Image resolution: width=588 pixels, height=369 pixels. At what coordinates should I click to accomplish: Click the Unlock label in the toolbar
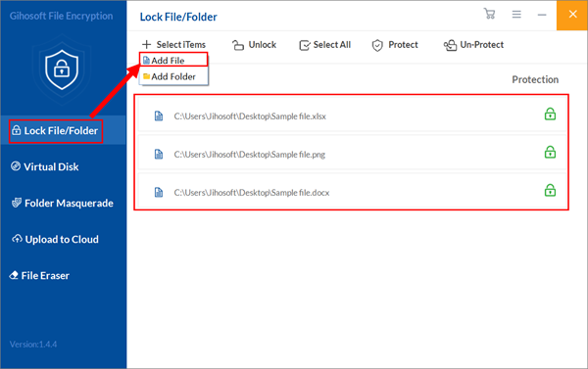point(262,45)
